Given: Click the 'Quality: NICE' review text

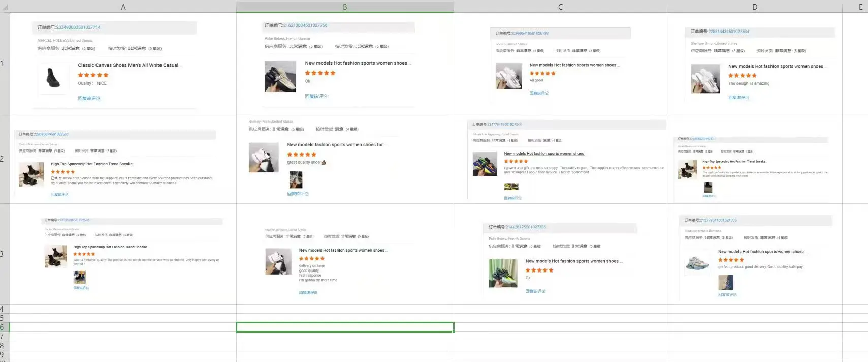Looking at the screenshot, I should point(92,83).
